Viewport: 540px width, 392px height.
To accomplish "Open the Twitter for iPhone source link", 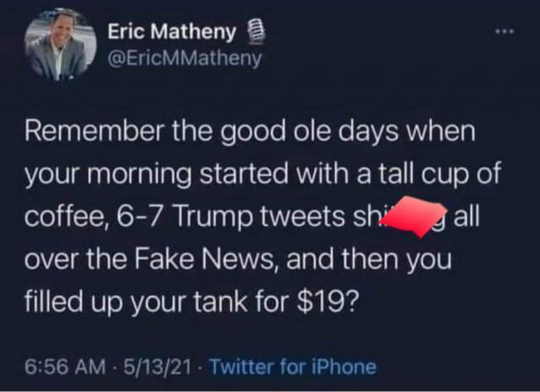I will point(293,367).
